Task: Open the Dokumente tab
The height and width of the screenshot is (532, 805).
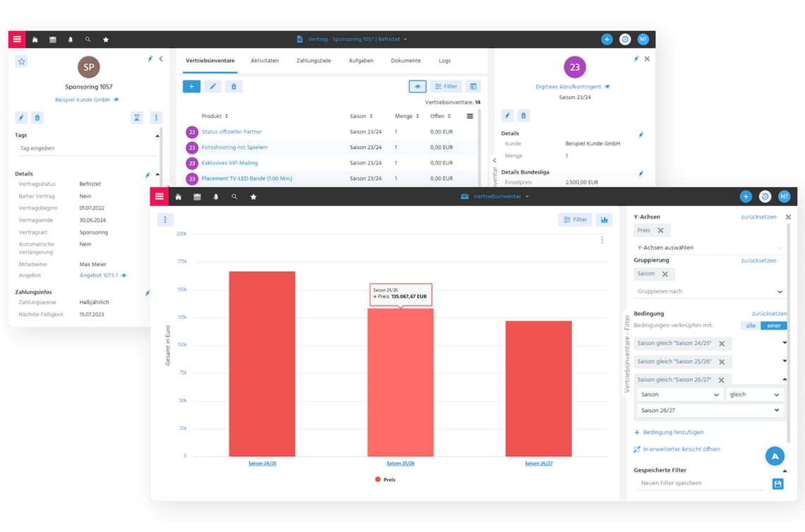Action: (x=405, y=61)
